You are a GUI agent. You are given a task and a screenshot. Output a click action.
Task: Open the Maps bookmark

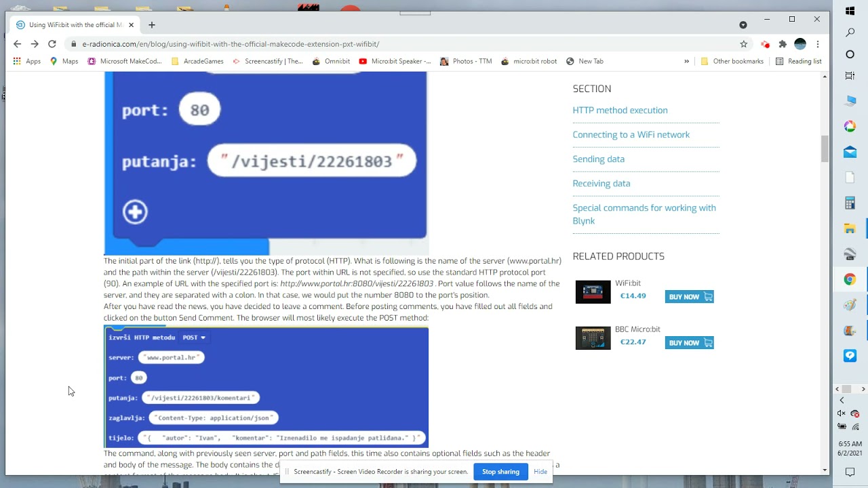[x=64, y=61]
